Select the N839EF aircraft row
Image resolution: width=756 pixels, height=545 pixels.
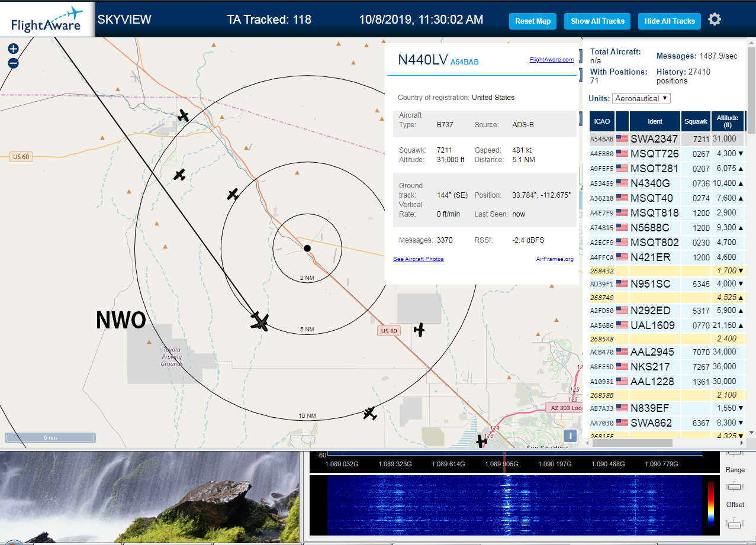pyautogui.click(x=667, y=408)
